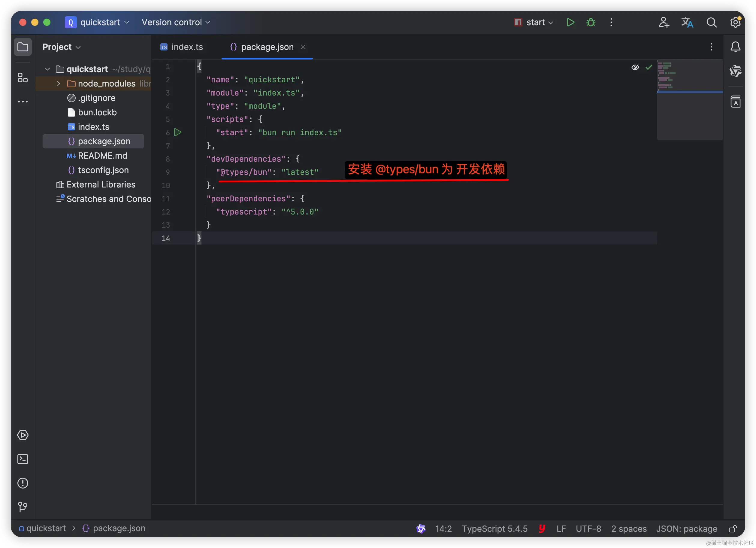Open the Services tool window icon
The height and width of the screenshot is (548, 756).
tap(23, 435)
